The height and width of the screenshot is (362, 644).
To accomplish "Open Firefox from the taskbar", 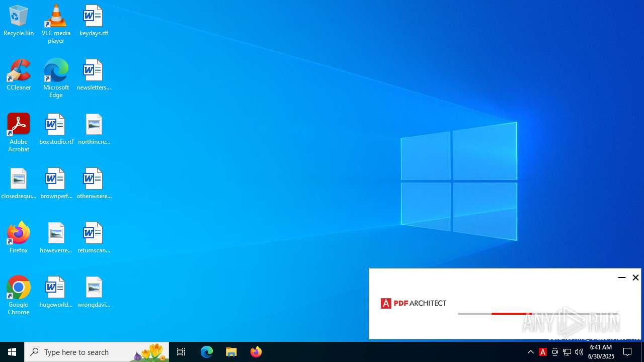I will (256, 352).
